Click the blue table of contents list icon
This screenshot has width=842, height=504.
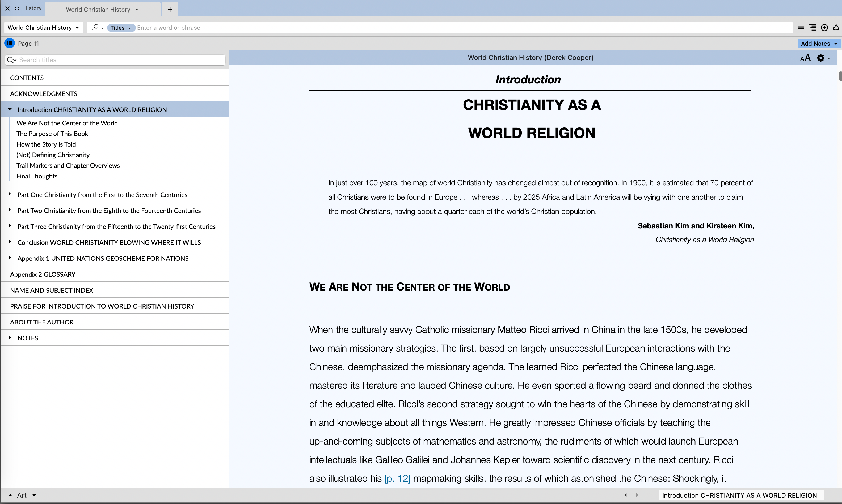[x=9, y=43]
